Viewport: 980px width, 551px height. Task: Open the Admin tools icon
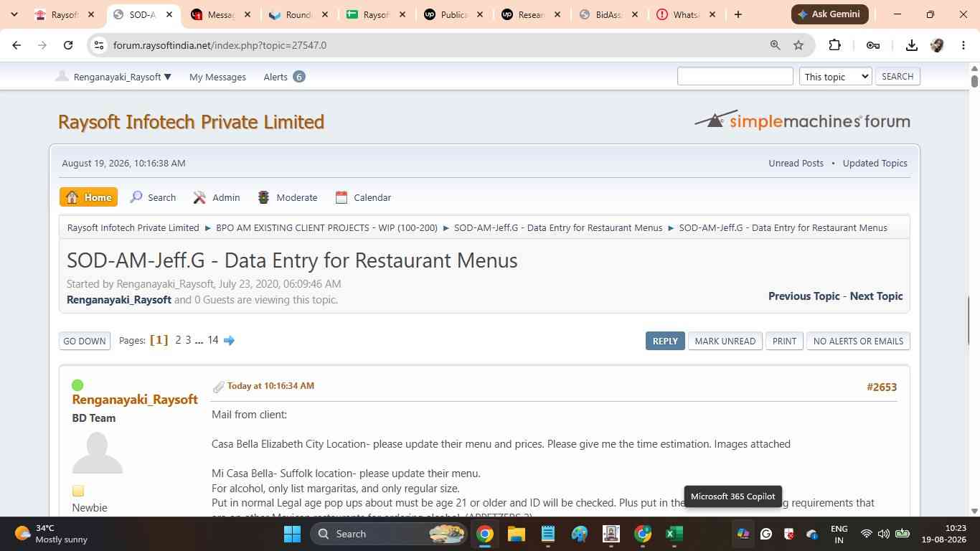[x=199, y=197]
